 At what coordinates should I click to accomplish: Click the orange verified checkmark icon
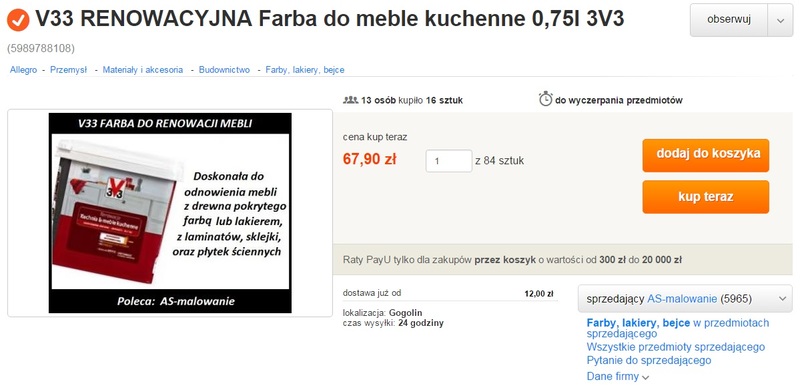[x=18, y=20]
